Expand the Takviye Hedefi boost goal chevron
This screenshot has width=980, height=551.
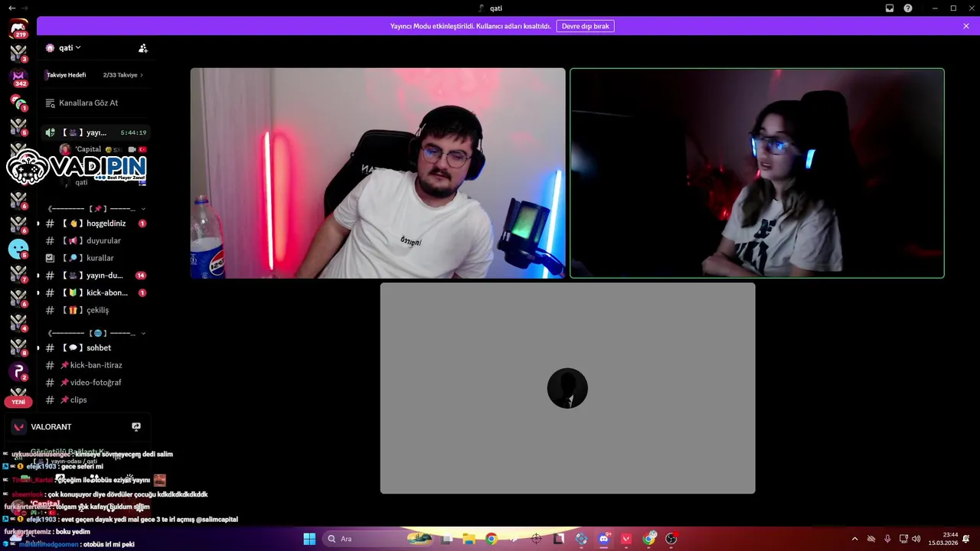click(x=142, y=75)
